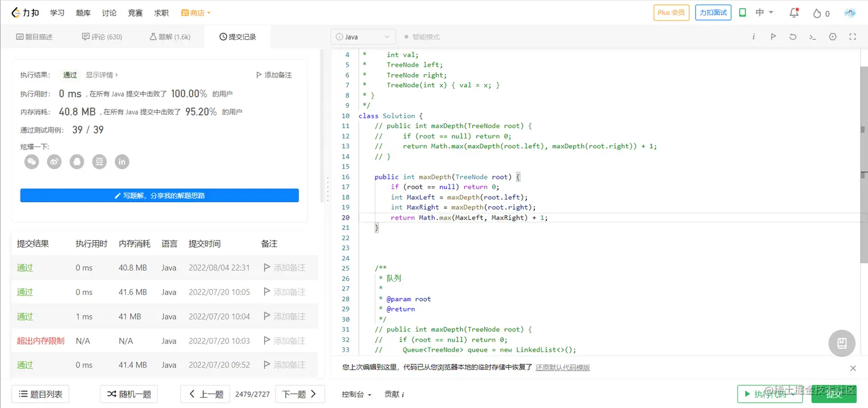Click the green 提交 submit button
Image resolution: width=868 pixels, height=408 pixels.
[x=834, y=394]
